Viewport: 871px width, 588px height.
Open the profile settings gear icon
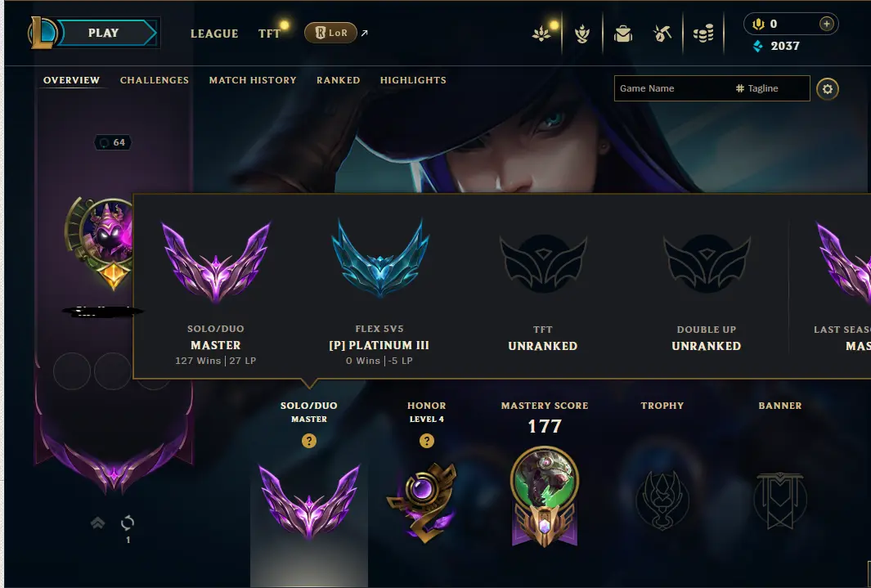(x=828, y=89)
